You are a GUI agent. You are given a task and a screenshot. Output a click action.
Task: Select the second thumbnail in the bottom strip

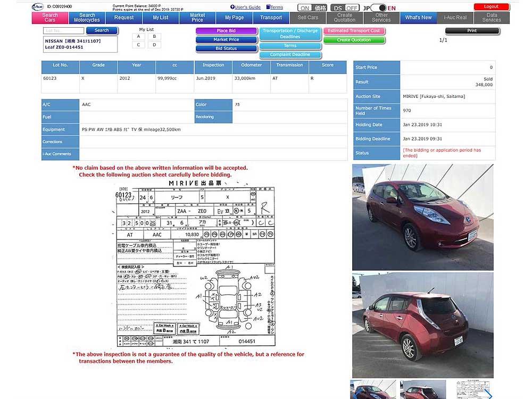423,389
